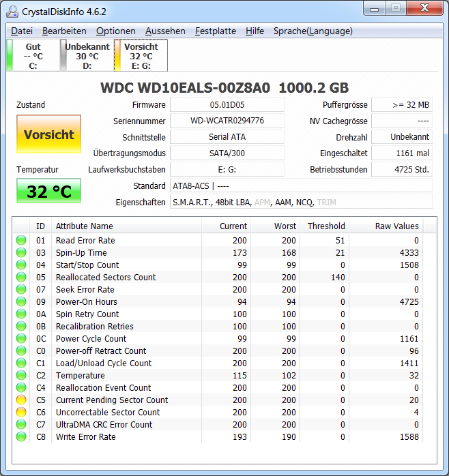The width and height of the screenshot is (449, 476).
Task: Open the Datei menu
Action: (22, 31)
